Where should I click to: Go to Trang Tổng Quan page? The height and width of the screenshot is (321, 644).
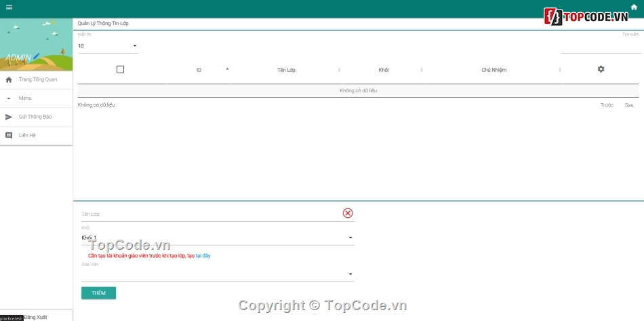pyautogui.click(x=36, y=79)
